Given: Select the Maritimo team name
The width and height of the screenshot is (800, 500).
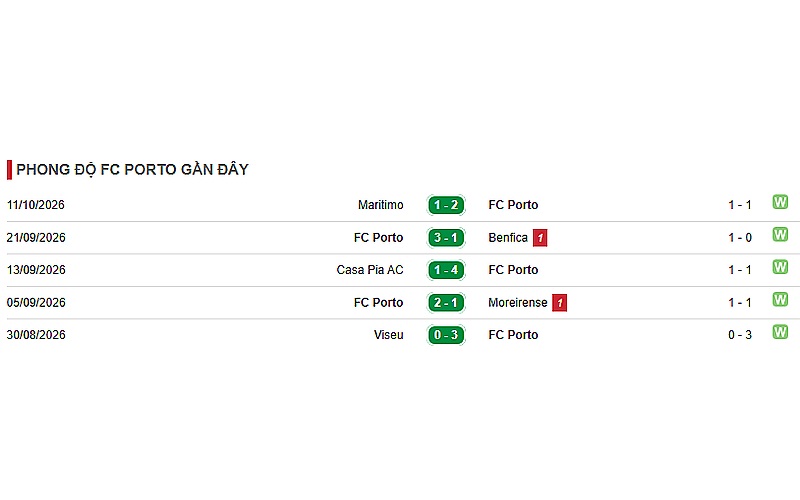Looking at the screenshot, I should 381,205.
